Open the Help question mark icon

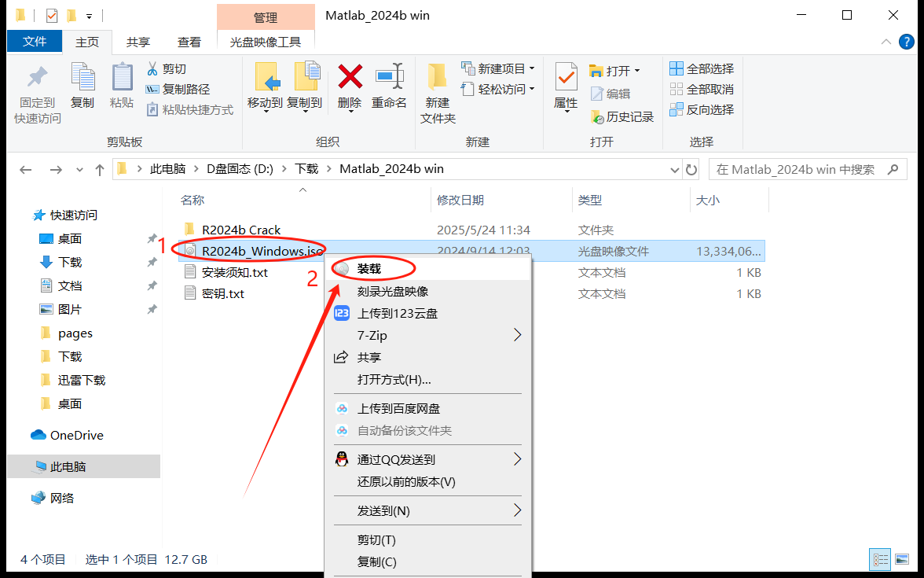(x=907, y=42)
